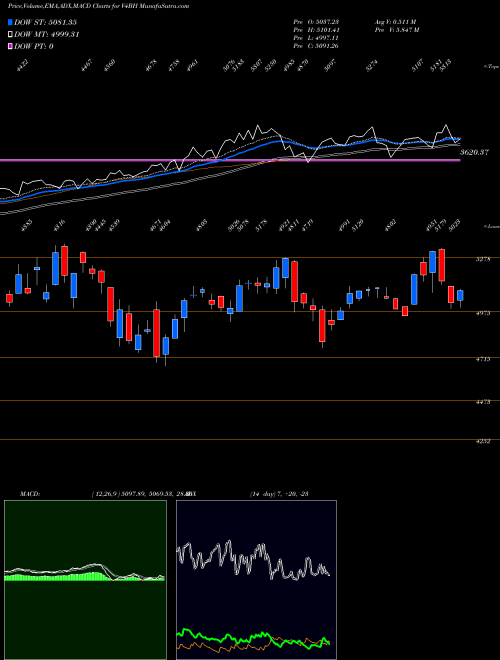The width and height of the screenshot is (500, 660).
Task: Click the thick blue EMA line on price chart
Action: tap(229, 157)
